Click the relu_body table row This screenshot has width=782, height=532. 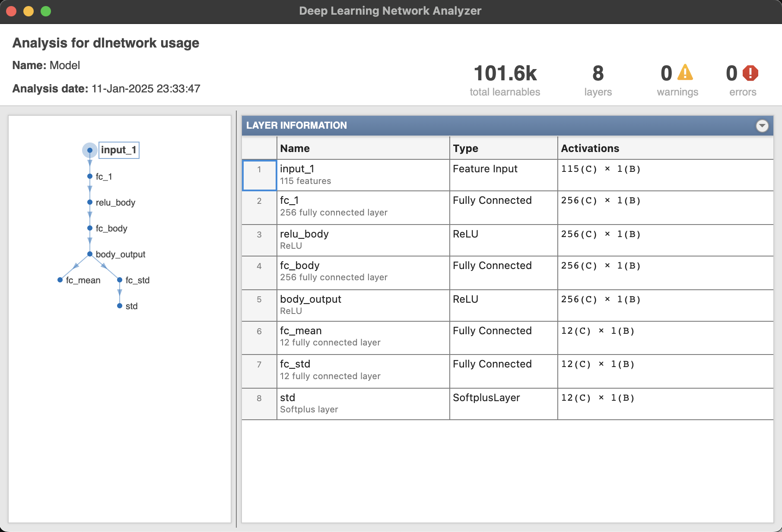(363, 240)
